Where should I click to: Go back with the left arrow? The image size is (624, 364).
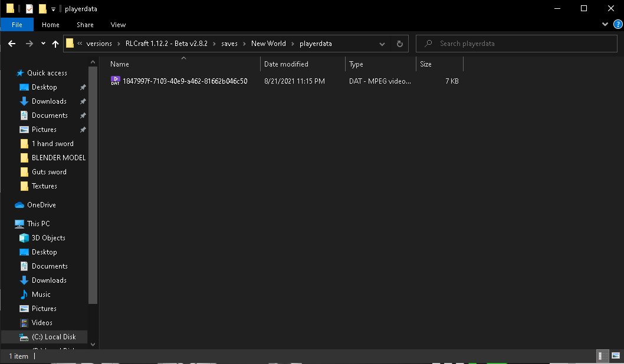click(x=12, y=44)
